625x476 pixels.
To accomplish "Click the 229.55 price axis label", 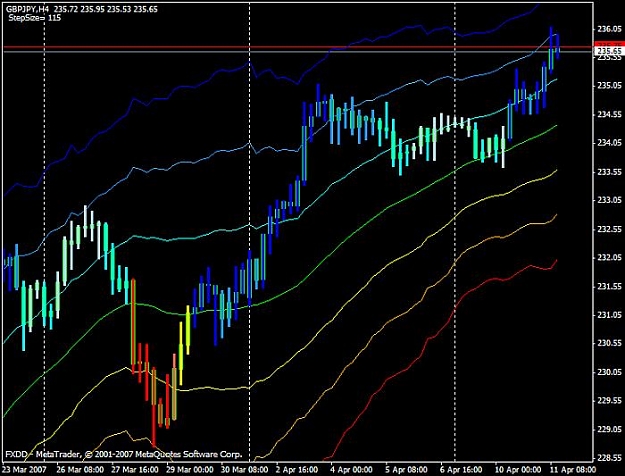I will [609, 401].
